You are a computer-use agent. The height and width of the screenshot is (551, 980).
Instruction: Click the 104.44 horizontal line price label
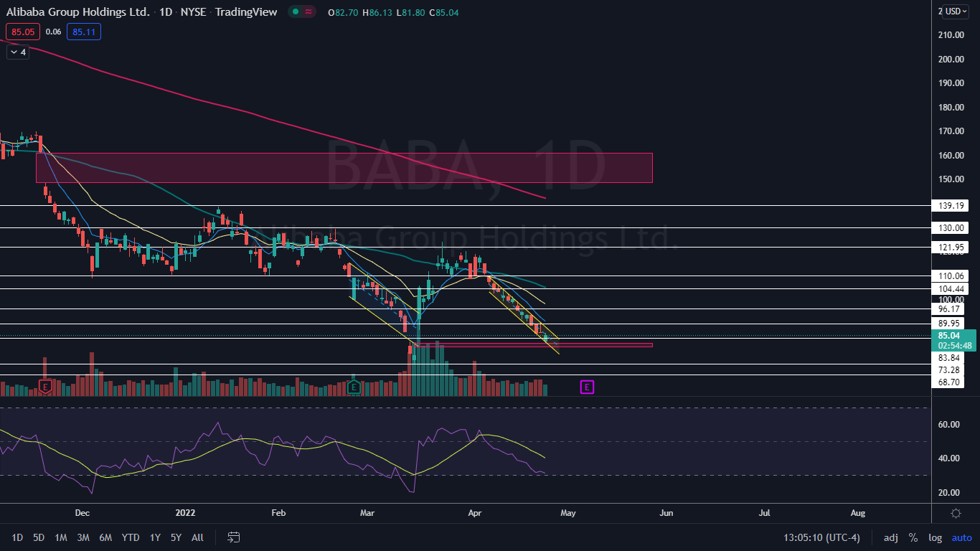(949, 288)
